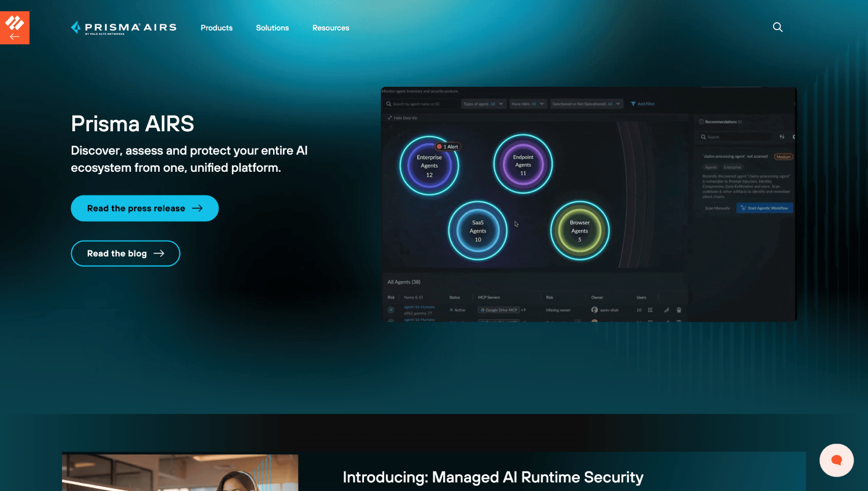Click the Active status in the agent row
868x491 pixels.
(x=457, y=310)
